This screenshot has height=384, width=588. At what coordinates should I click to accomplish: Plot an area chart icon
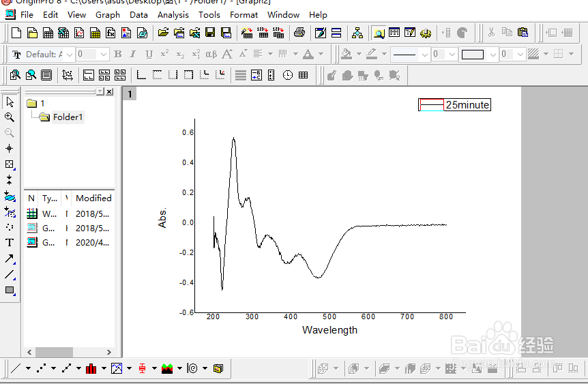coord(167,368)
